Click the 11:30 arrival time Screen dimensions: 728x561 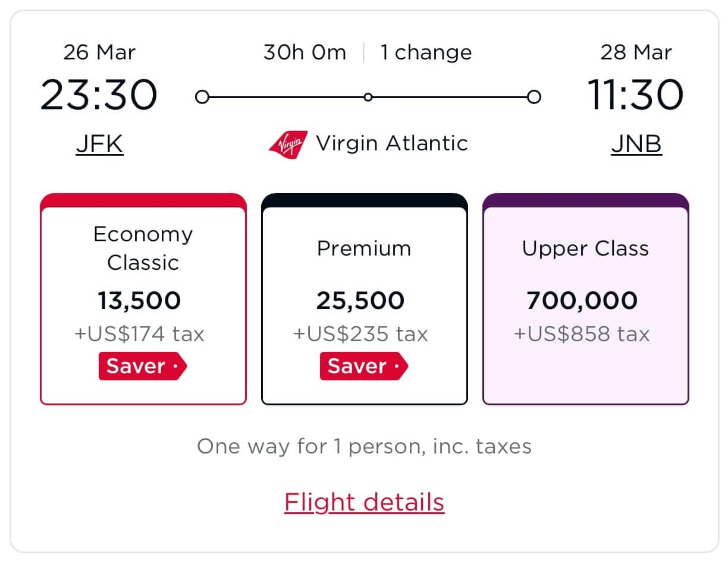click(x=635, y=95)
